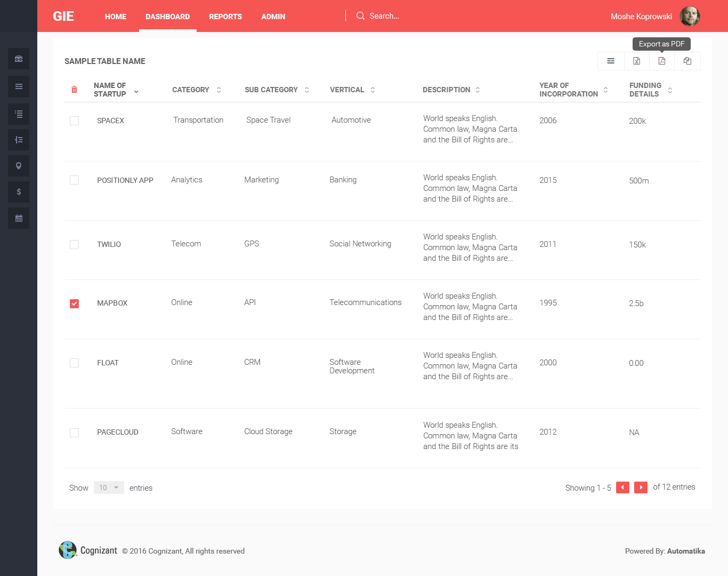Click the Automotive vertical cell
Screen dimensions: 728x576
(x=351, y=120)
